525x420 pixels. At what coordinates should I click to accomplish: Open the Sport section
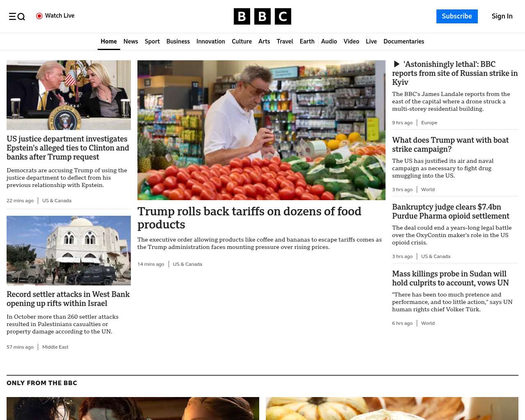[x=152, y=41]
